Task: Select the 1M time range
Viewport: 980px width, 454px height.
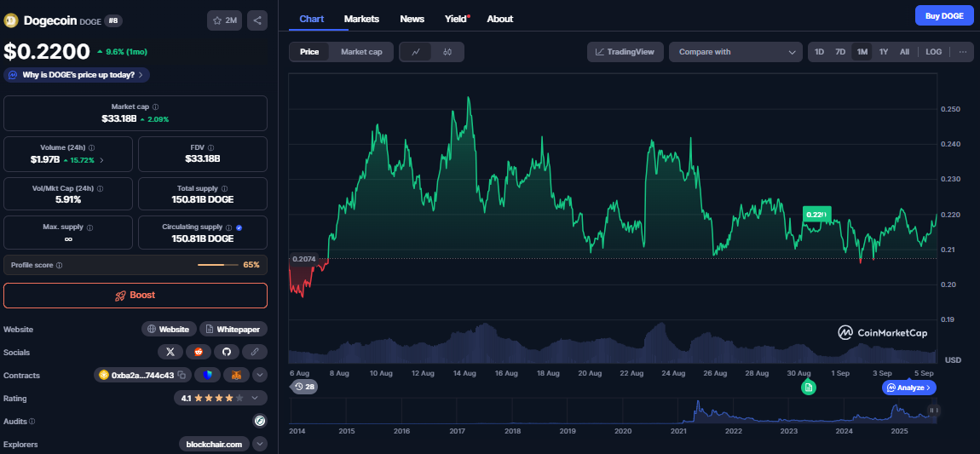Action: (x=862, y=52)
